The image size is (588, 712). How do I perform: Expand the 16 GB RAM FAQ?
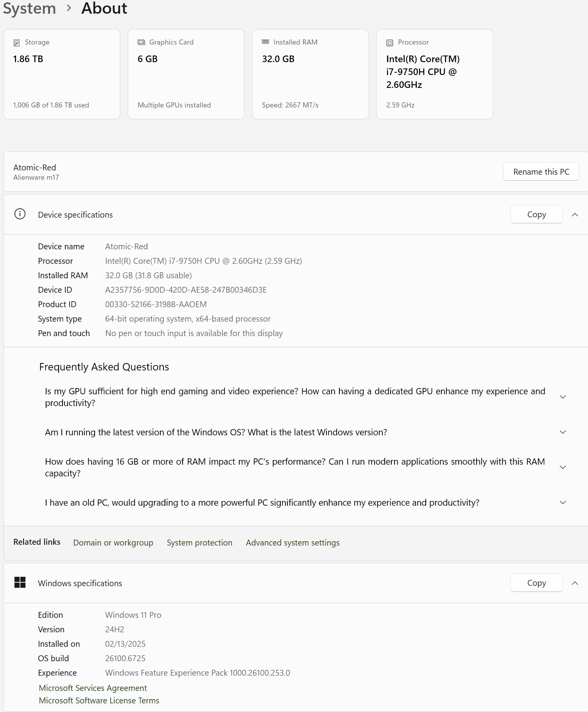click(563, 467)
